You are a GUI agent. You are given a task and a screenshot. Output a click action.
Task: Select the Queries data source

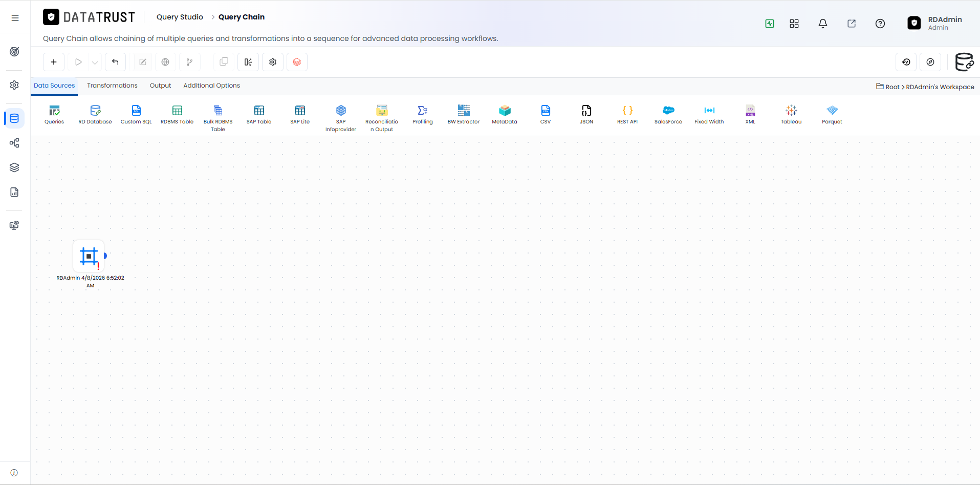click(x=54, y=115)
